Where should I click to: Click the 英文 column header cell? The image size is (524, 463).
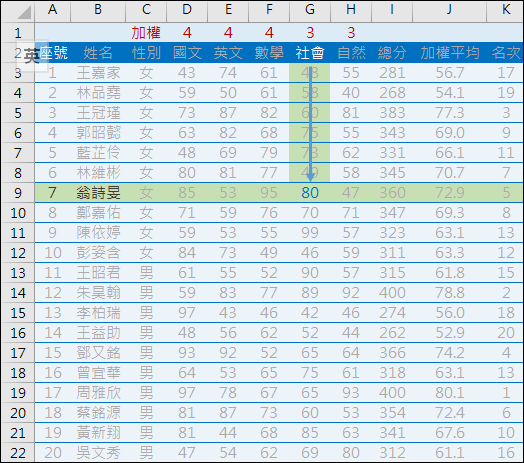point(228,53)
